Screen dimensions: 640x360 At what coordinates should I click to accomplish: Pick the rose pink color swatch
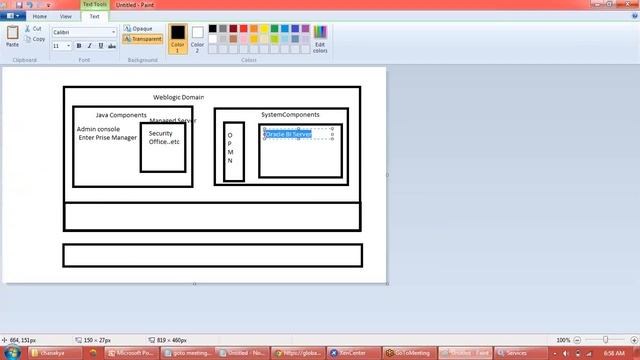tap(244, 39)
